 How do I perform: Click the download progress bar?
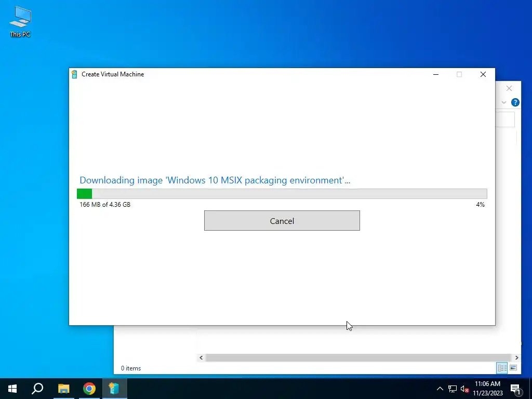tap(282, 194)
